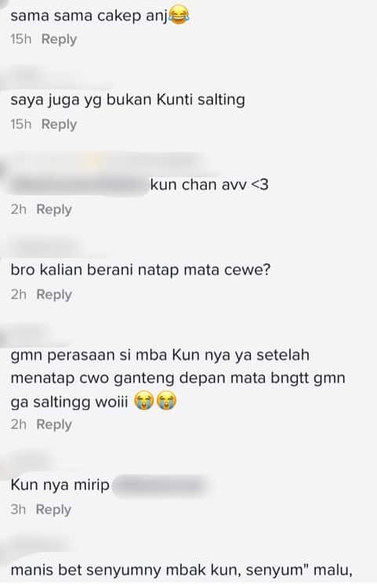Tap the laughing emoji after 'cakep anj'
Image resolution: width=377 pixels, height=588 pixels.
(x=179, y=16)
